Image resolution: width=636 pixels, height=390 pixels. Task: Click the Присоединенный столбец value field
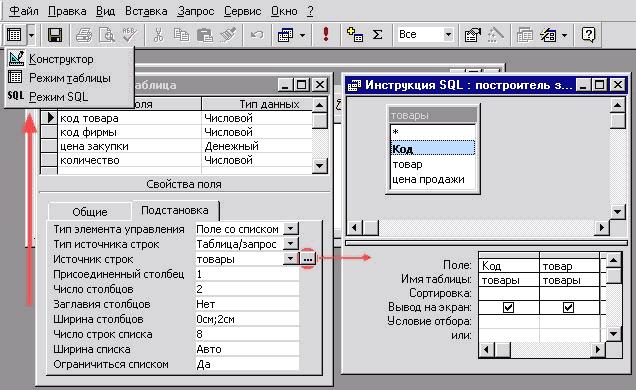coord(247,274)
